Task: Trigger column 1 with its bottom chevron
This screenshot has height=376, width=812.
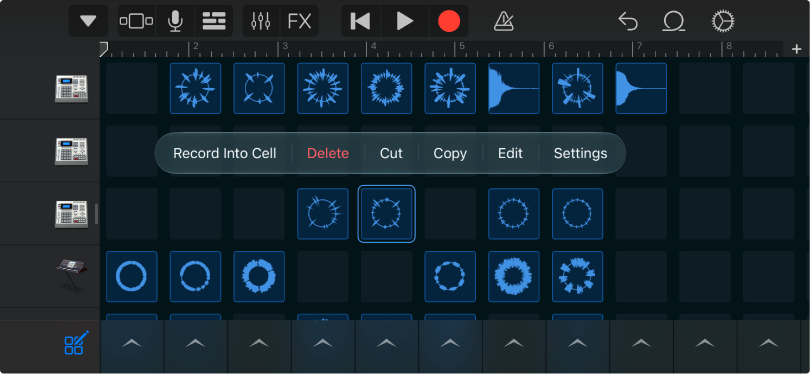Action: (132, 343)
